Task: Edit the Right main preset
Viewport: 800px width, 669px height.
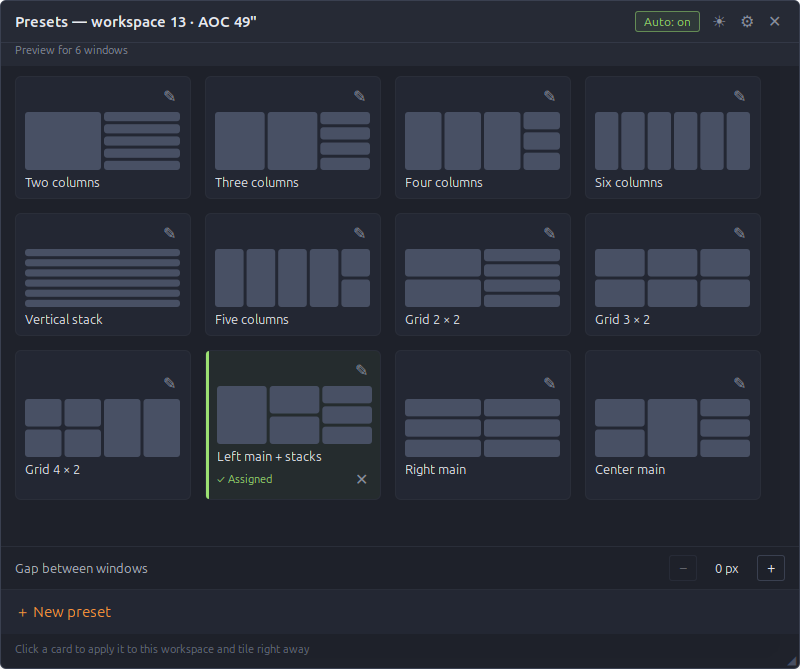Action: coord(549,383)
